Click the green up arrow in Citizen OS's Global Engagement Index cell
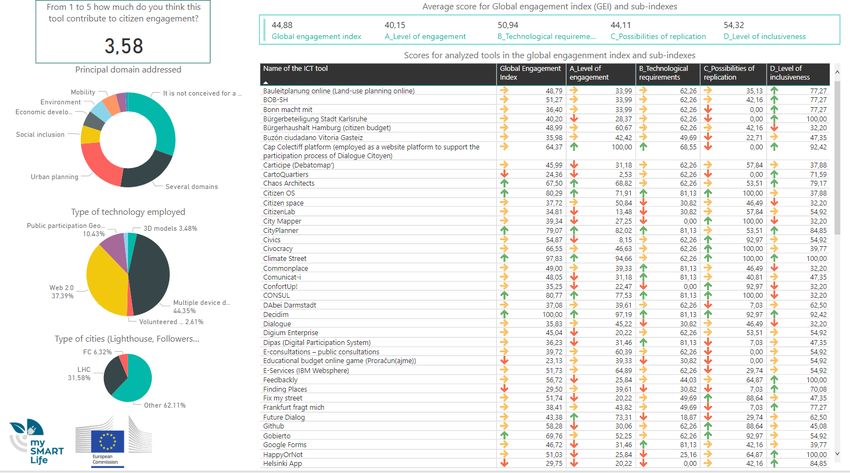850x473 pixels. (504, 193)
